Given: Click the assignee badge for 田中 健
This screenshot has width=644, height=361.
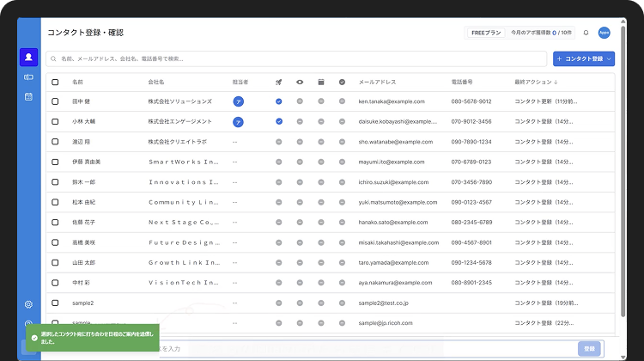Looking at the screenshot, I should (x=238, y=101).
